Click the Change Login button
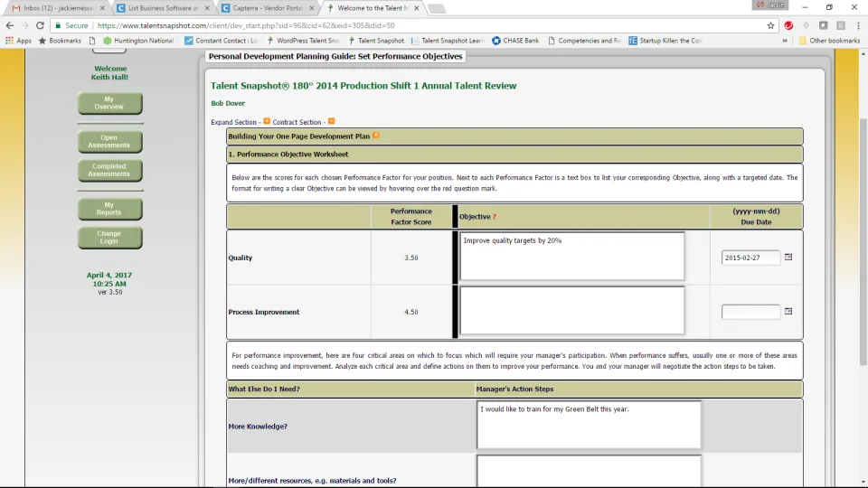The width and height of the screenshot is (868, 488). point(109,238)
